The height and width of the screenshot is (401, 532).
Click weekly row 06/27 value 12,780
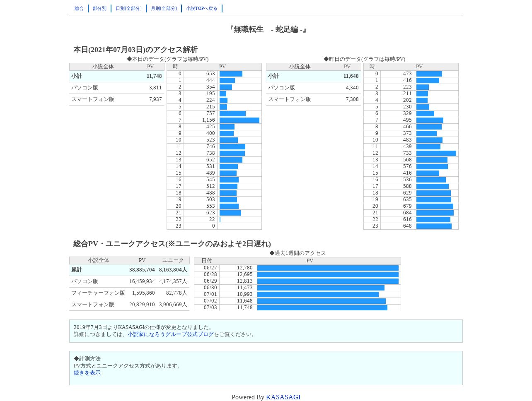pyautogui.click(x=245, y=268)
